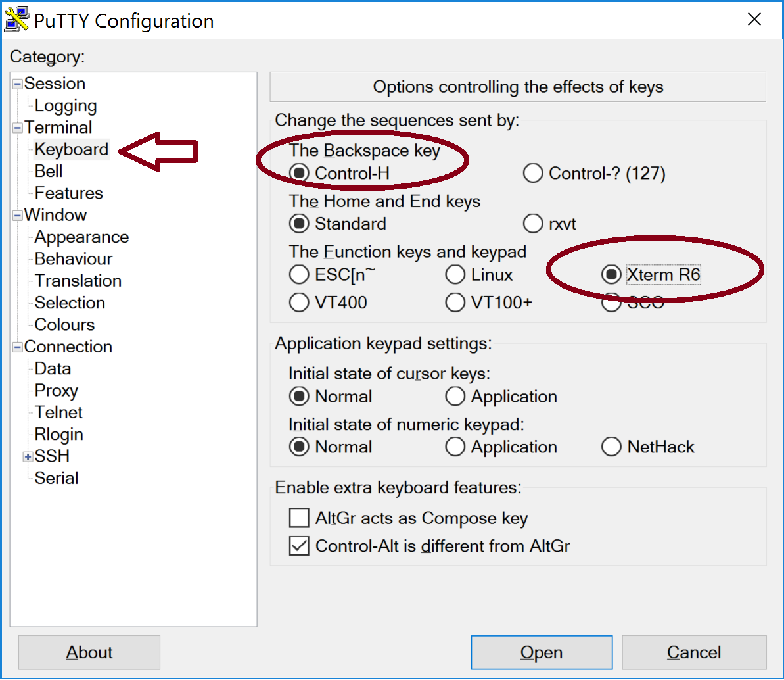Image resolution: width=784 pixels, height=680 pixels.
Task: Open the Proxy settings page
Action: pyautogui.click(x=56, y=391)
